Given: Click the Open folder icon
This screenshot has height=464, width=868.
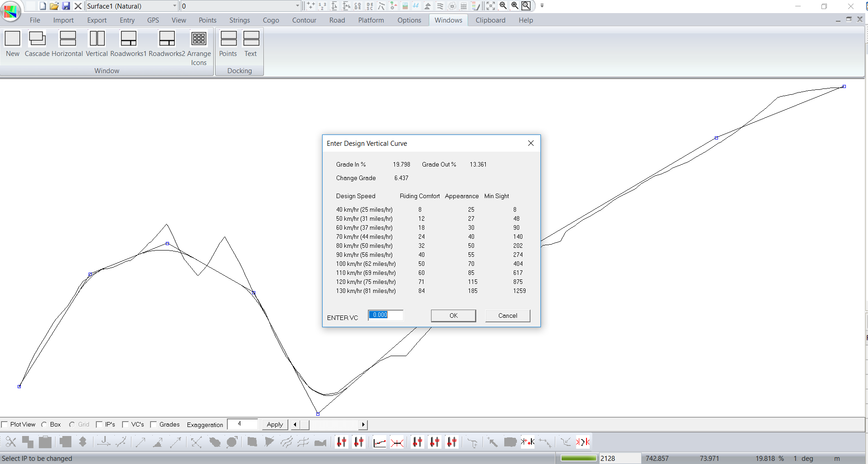Looking at the screenshot, I should (x=54, y=6).
